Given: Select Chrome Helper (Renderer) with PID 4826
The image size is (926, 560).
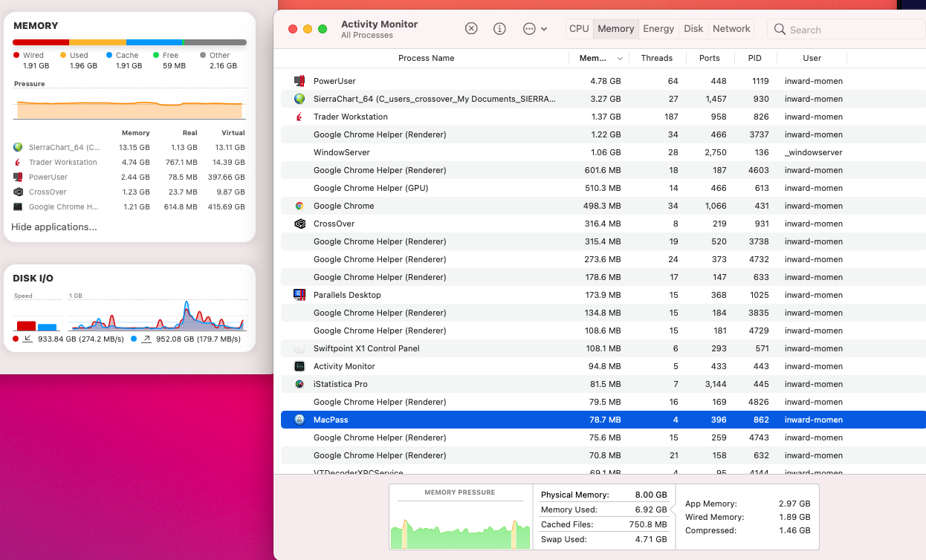Looking at the screenshot, I should (603, 402).
